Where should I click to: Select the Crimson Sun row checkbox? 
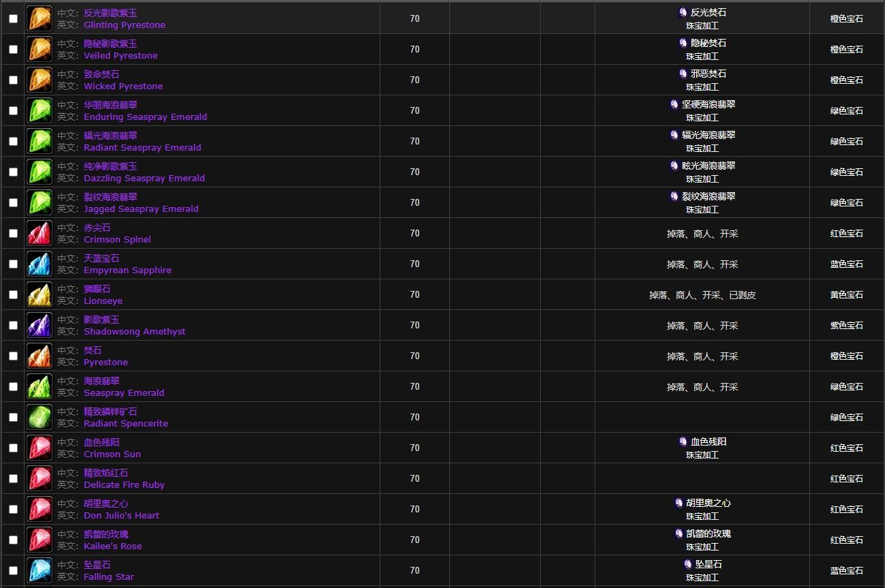(x=13, y=448)
